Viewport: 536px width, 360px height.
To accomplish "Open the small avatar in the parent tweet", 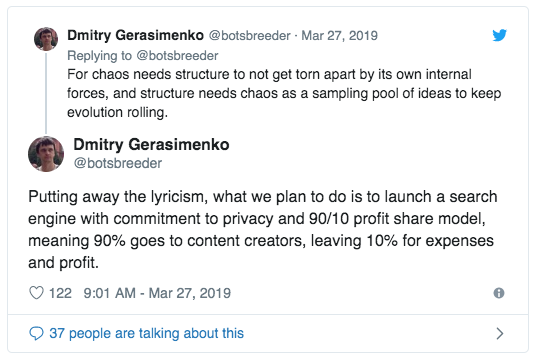I will pos(46,39).
